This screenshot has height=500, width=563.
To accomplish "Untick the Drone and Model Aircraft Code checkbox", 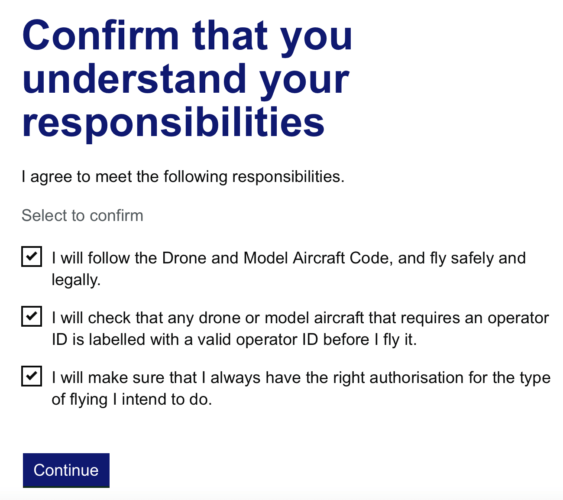I will (32, 257).
